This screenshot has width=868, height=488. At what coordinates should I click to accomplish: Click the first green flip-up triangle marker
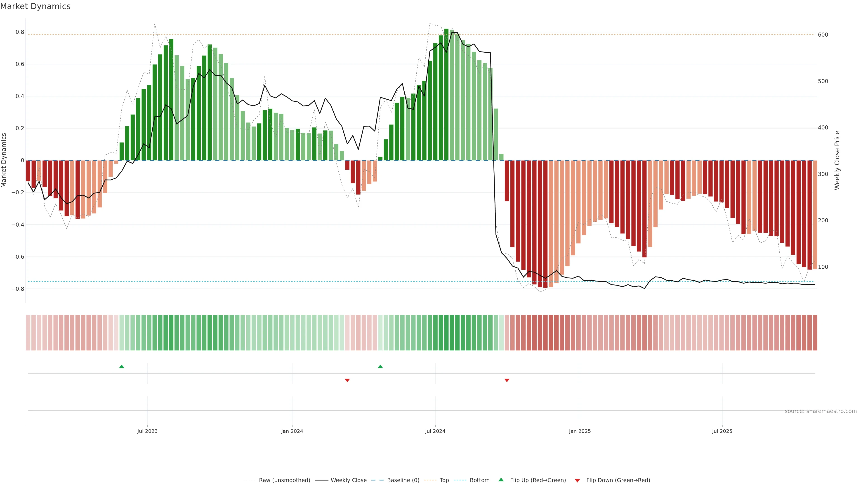click(122, 366)
